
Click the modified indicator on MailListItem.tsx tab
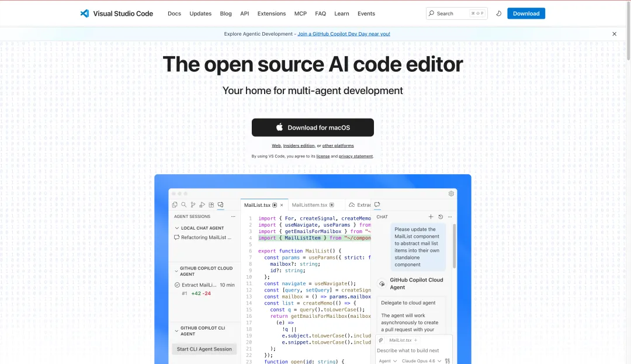click(332, 205)
